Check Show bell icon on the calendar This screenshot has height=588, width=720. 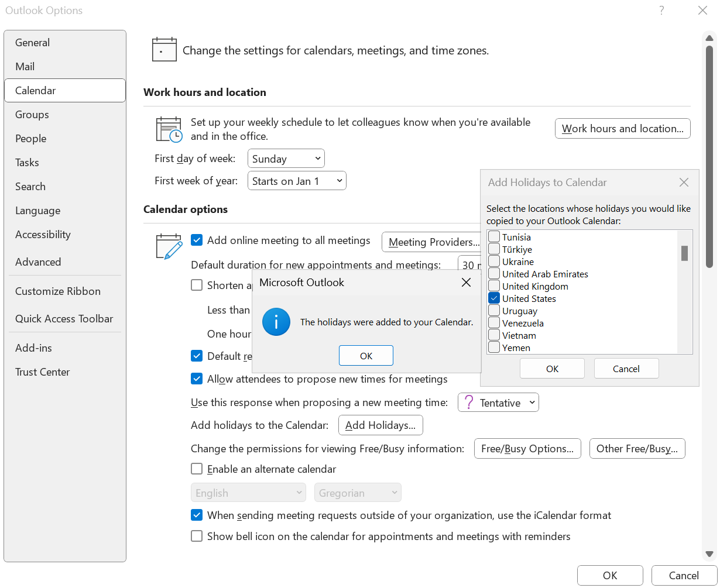[x=197, y=536]
